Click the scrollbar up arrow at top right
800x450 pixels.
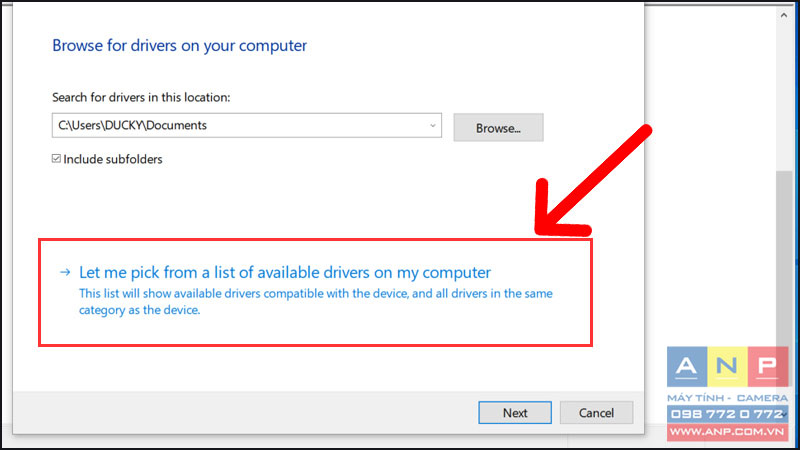[x=784, y=15]
